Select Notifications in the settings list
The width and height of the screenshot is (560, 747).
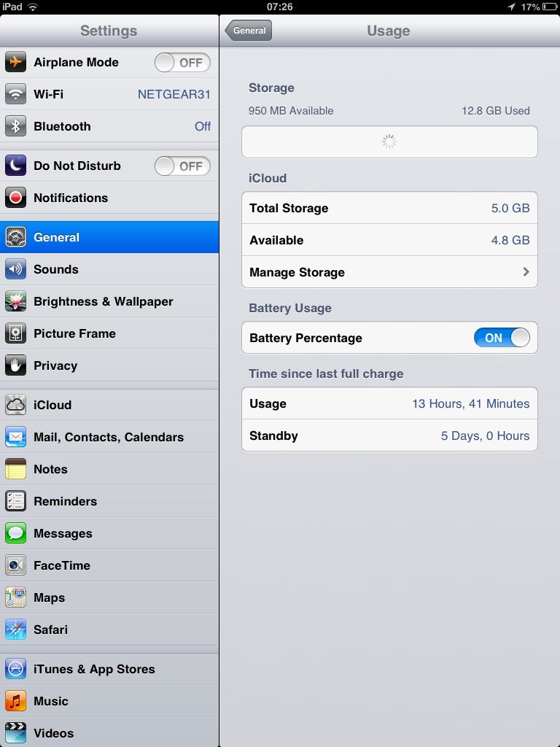click(x=109, y=198)
